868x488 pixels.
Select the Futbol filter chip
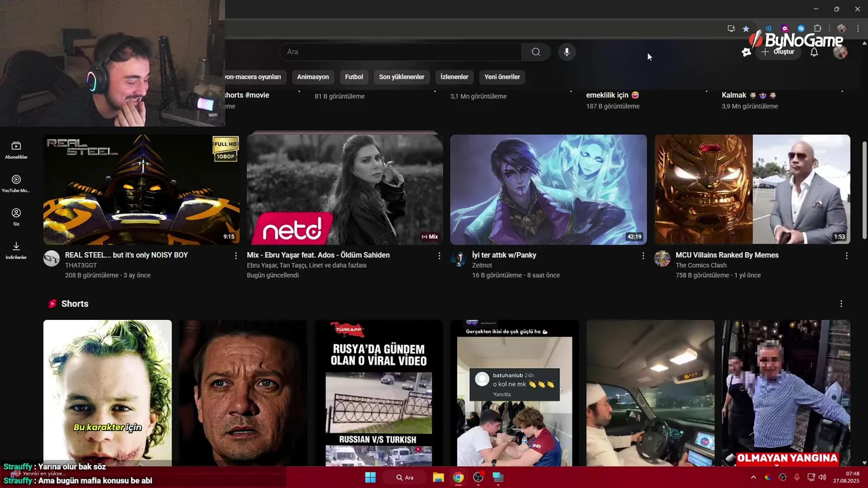[354, 77]
